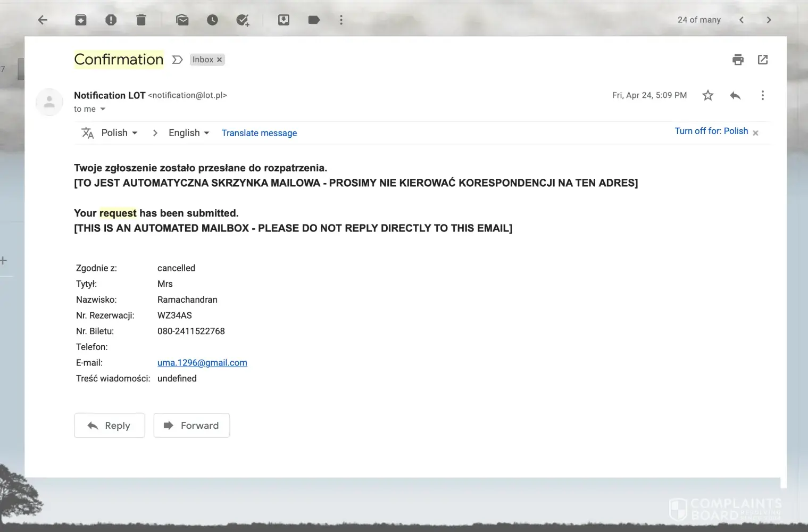Expand recipient details next to 'to me'
The height and width of the screenshot is (532, 808).
coord(103,109)
